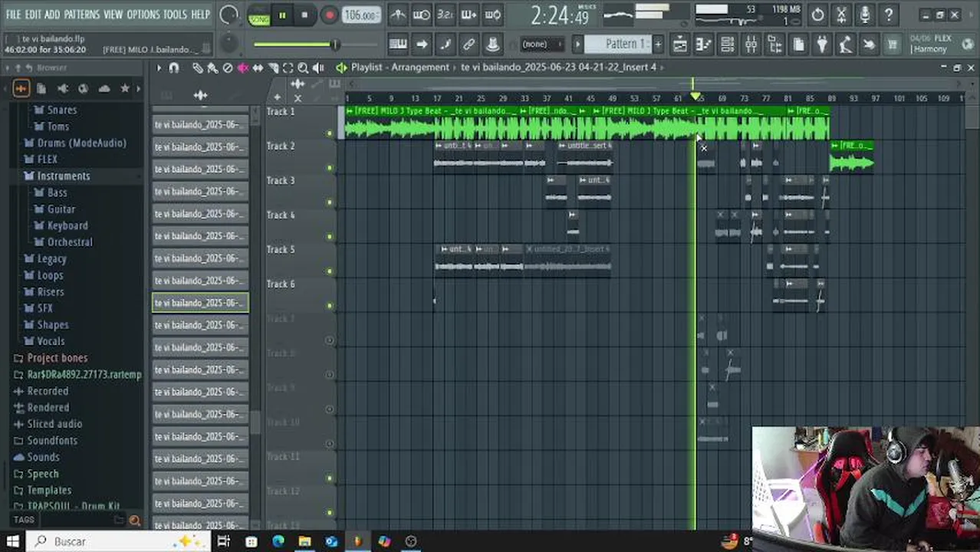
Task: Select the Delete tool in Playlist
Action: pyautogui.click(x=228, y=67)
